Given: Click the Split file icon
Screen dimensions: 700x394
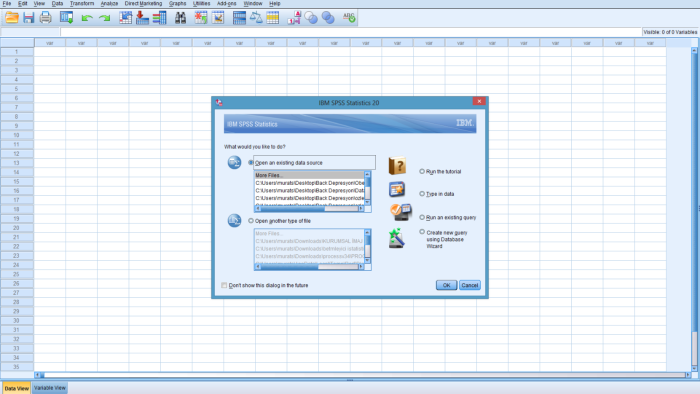Looking at the screenshot, I should pos(239,18).
